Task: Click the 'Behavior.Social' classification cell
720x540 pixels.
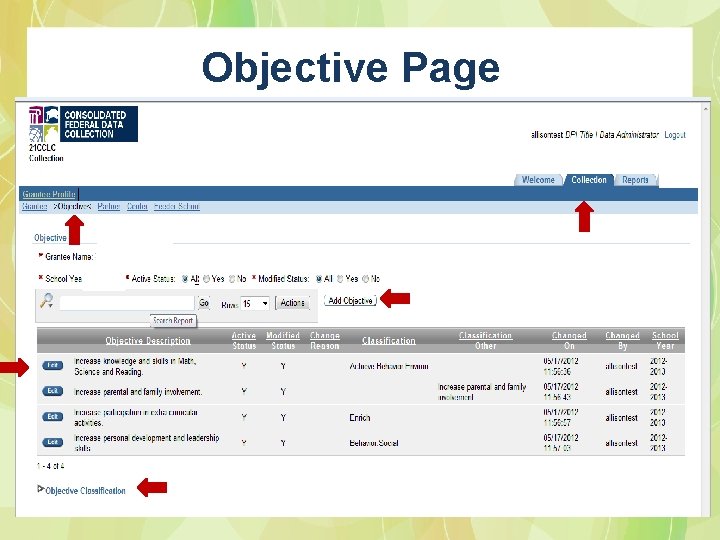Action: click(x=373, y=443)
